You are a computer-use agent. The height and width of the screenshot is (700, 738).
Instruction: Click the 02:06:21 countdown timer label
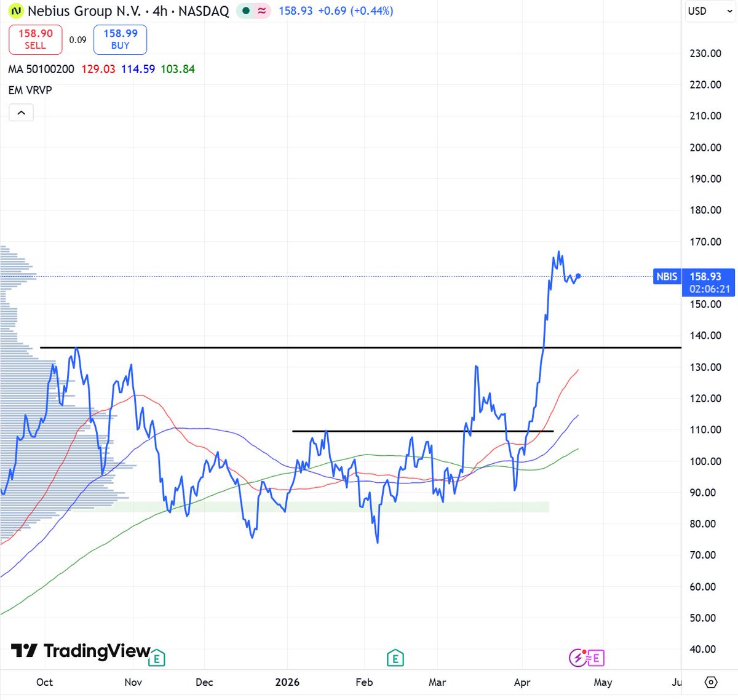[x=710, y=289]
